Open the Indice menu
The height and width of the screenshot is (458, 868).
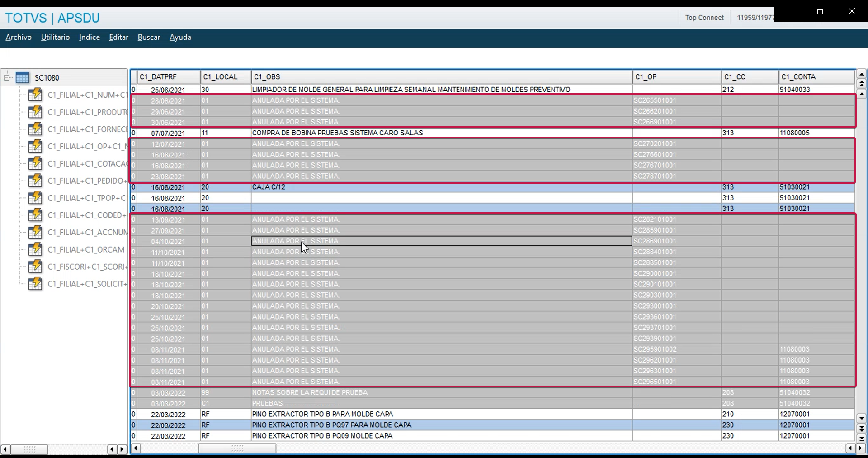90,37
